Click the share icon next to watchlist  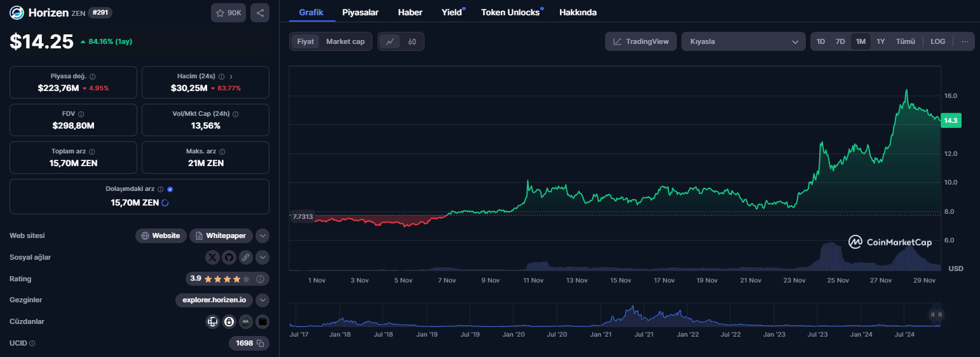(x=259, y=13)
